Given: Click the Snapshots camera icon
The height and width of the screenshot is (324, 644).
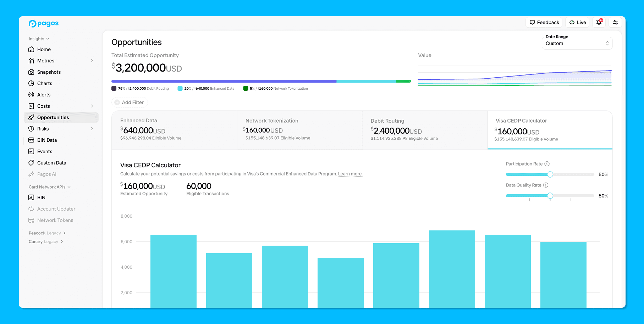Looking at the screenshot, I should click(x=31, y=72).
